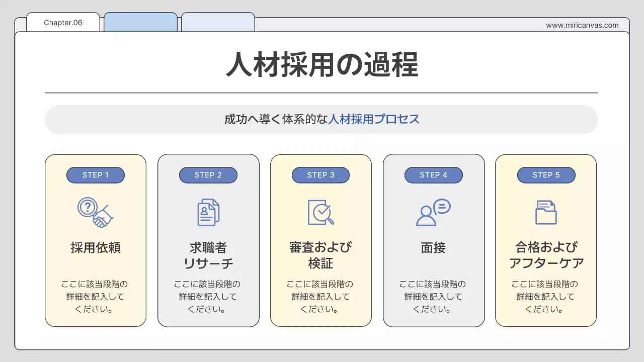Switch to the Chapter.06 tab
The height and width of the screenshot is (362, 644).
62,22
